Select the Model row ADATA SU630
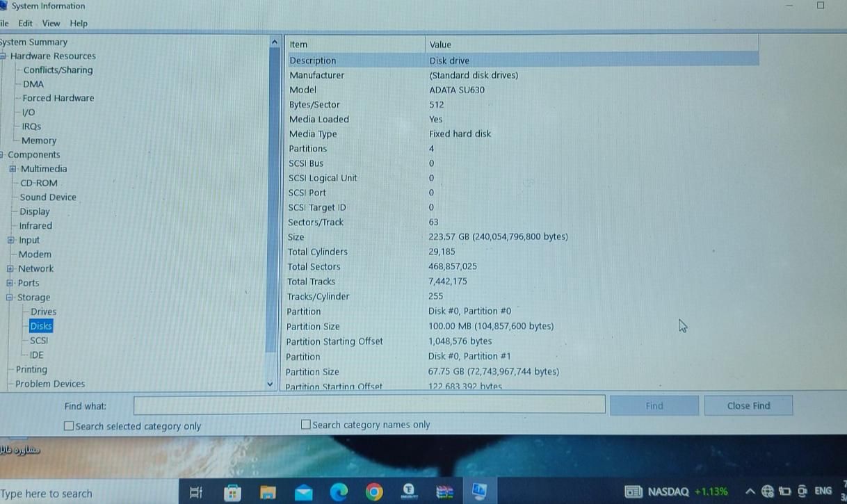Image resolution: width=847 pixels, height=504 pixels. [x=522, y=90]
